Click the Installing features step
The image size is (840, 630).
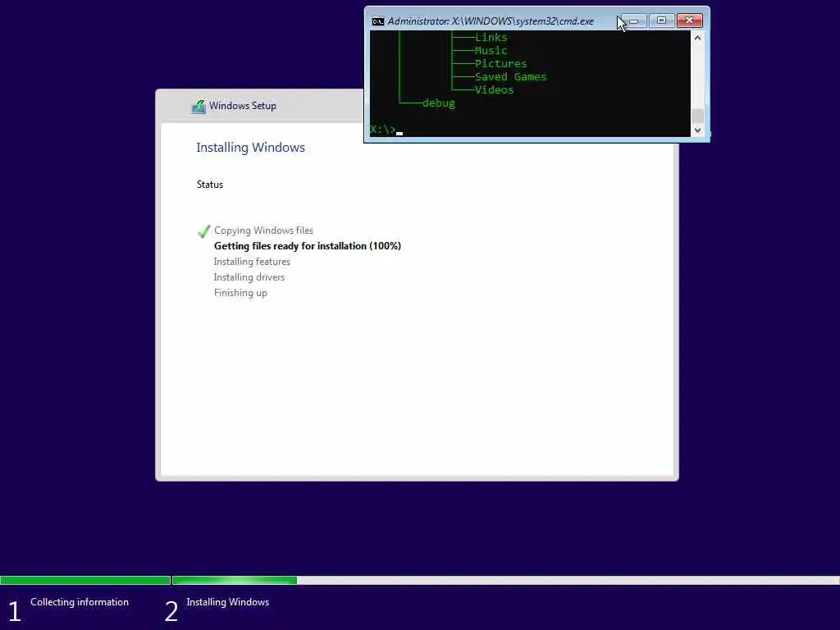coord(252,262)
